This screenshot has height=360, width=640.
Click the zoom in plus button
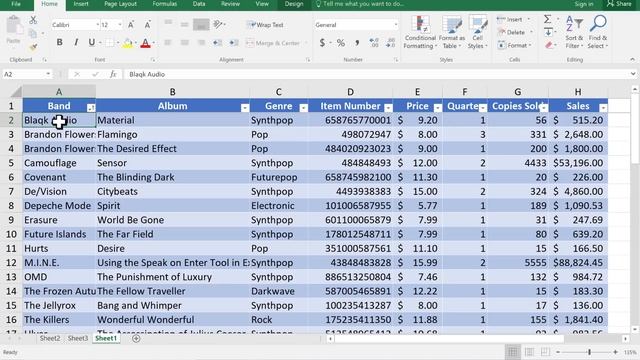pyautogui.click(x=615, y=352)
